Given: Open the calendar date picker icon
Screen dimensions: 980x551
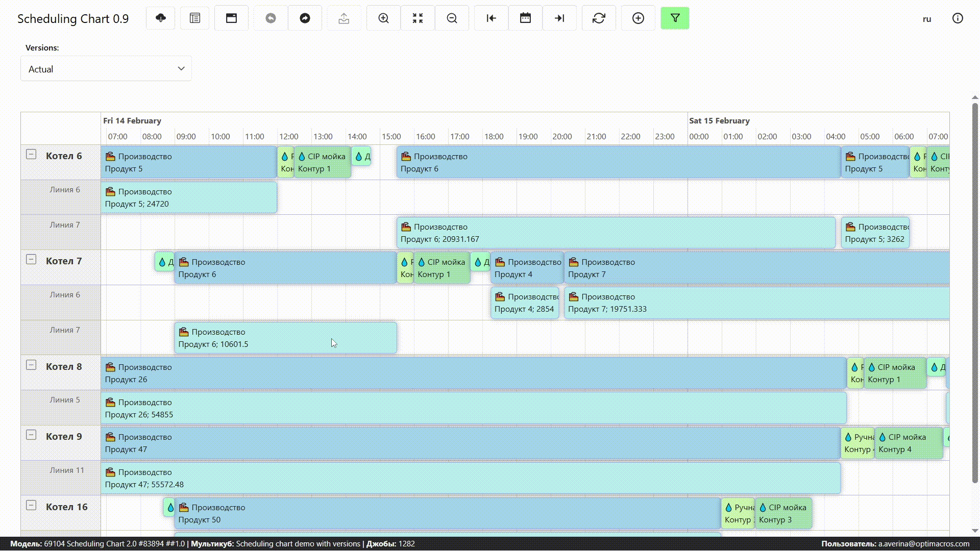Looking at the screenshot, I should point(525,18).
